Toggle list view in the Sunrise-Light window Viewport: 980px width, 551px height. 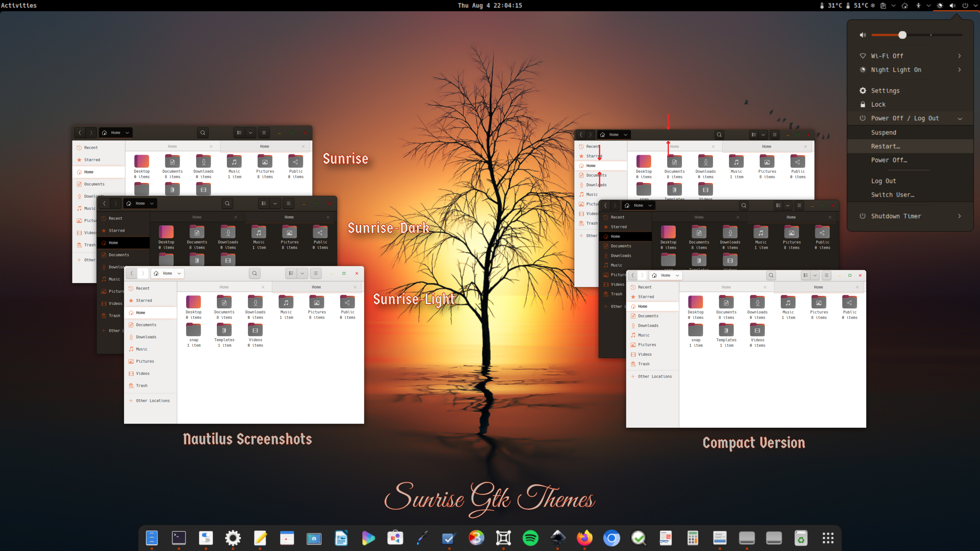tap(291, 273)
